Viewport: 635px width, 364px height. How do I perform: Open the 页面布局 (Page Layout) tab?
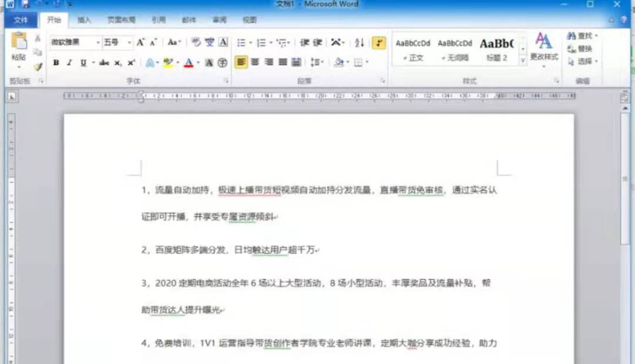pos(122,20)
